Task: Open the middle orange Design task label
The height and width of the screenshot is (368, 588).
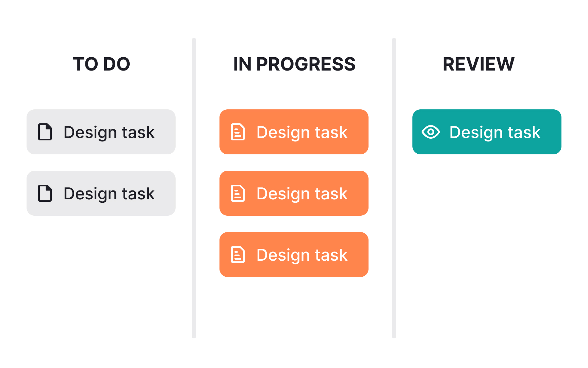Action: click(x=302, y=194)
